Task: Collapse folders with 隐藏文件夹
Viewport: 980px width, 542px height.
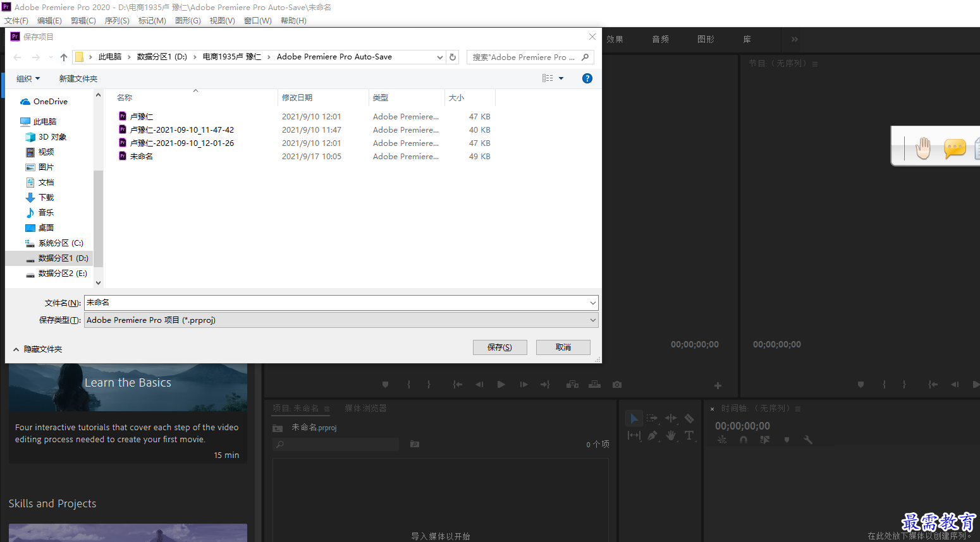Action: click(x=37, y=349)
